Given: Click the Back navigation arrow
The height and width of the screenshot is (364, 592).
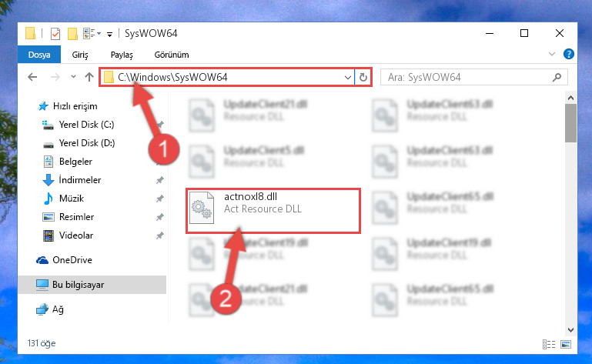Looking at the screenshot, I should coord(32,78).
